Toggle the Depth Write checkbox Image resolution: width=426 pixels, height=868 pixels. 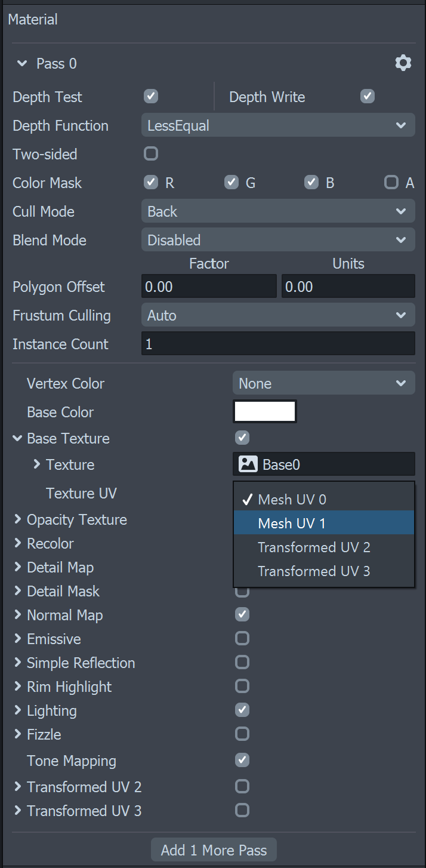(368, 97)
